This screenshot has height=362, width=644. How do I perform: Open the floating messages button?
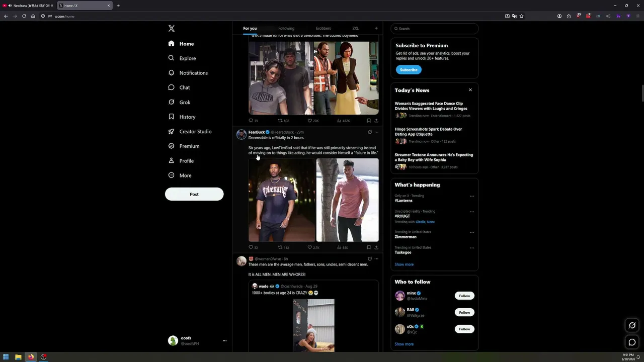(x=632, y=342)
